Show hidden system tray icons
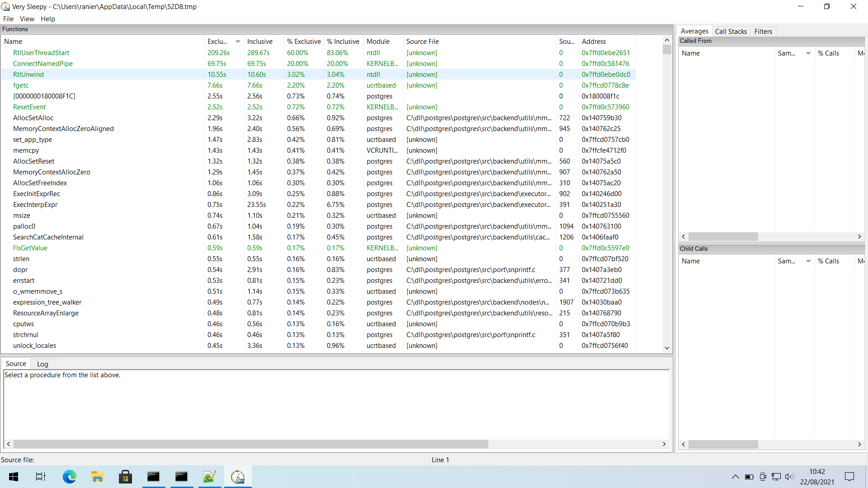The height and width of the screenshot is (488, 868). click(x=735, y=477)
